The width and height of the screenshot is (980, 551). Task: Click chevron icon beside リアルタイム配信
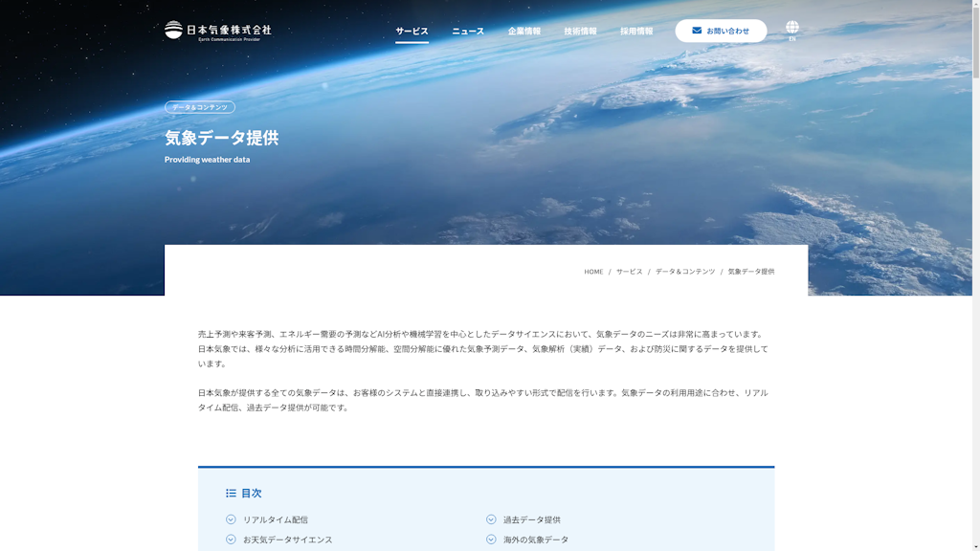[x=231, y=519]
